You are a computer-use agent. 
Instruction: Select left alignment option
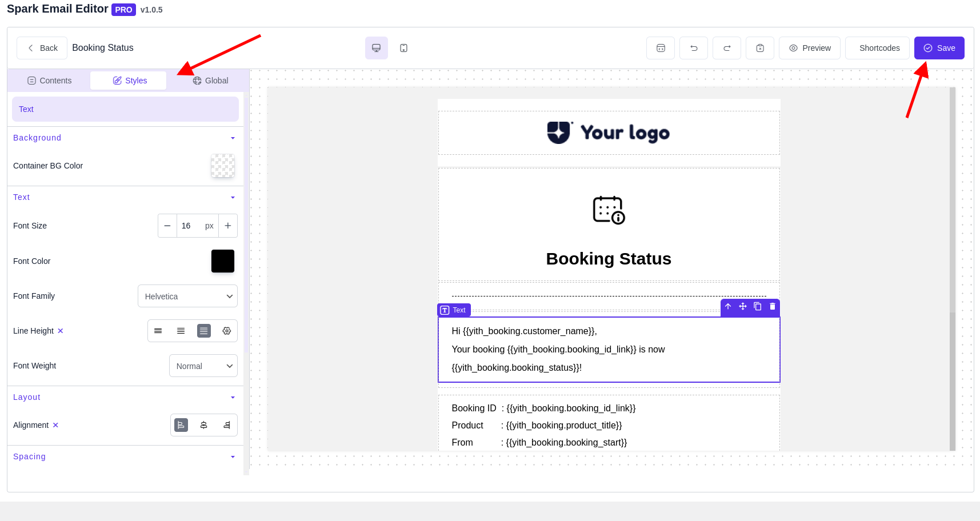pyautogui.click(x=181, y=425)
